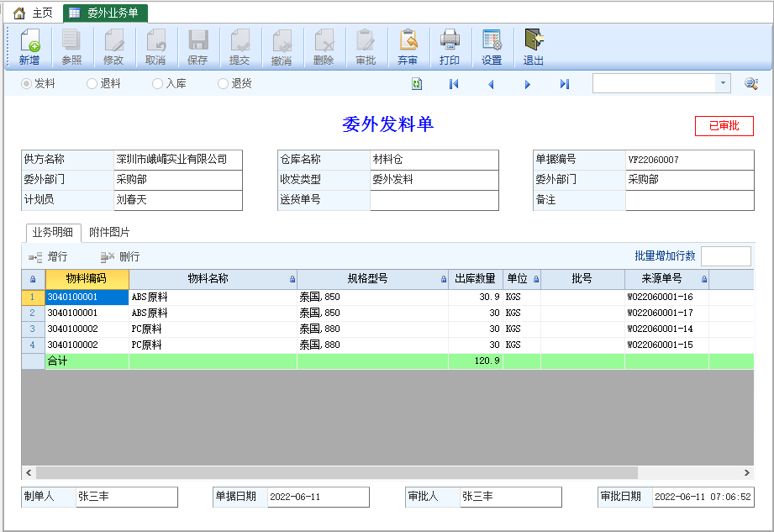This screenshot has width=774, height=532.
Task: Click the 合计 total value 120.9
Action: [x=476, y=361]
